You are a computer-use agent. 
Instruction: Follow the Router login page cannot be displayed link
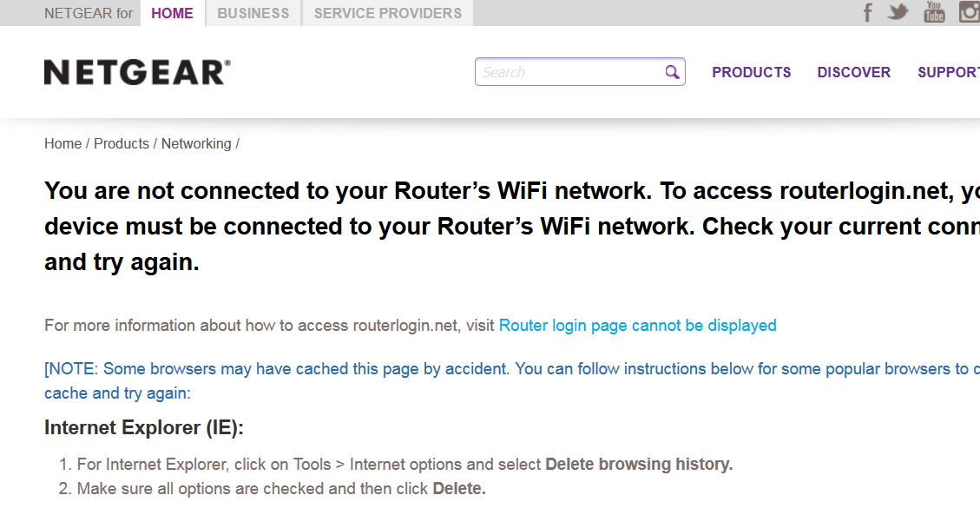click(637, 325)
